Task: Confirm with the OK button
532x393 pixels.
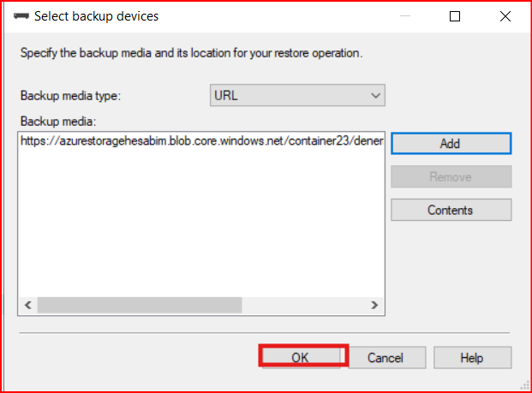Action: click(x=300, y=358)
